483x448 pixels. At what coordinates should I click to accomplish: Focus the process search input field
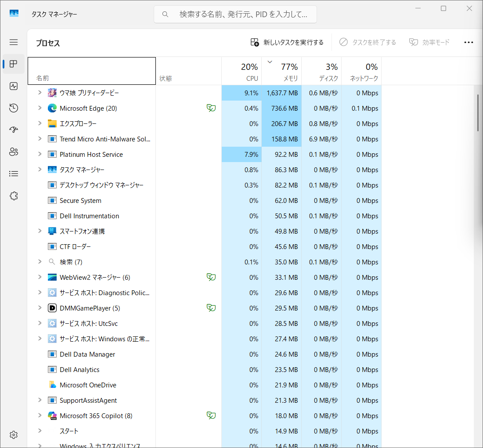pyautogui.click(x=235, y=14)
